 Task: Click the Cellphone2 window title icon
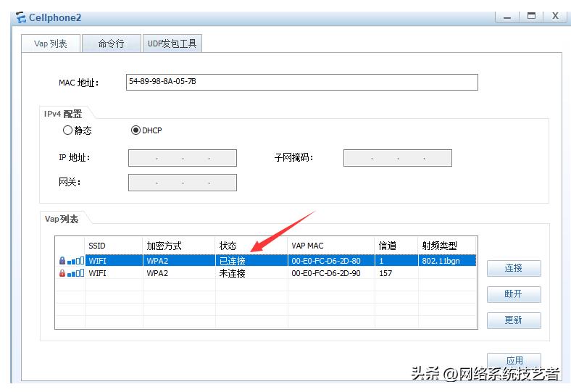[x=21, y=17]
